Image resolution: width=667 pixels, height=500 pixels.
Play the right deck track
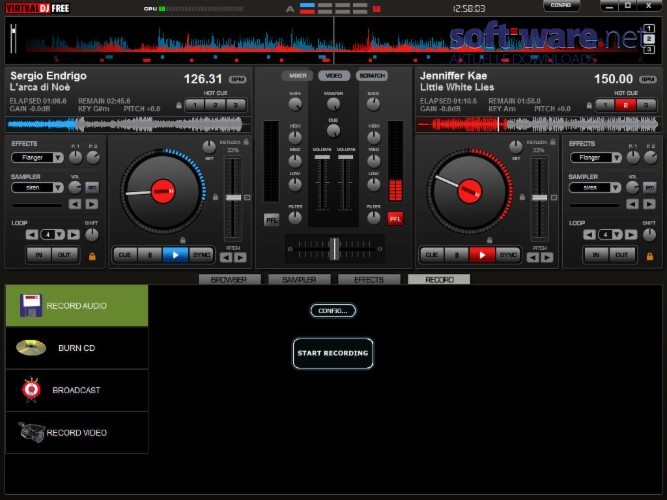point(482,255)
